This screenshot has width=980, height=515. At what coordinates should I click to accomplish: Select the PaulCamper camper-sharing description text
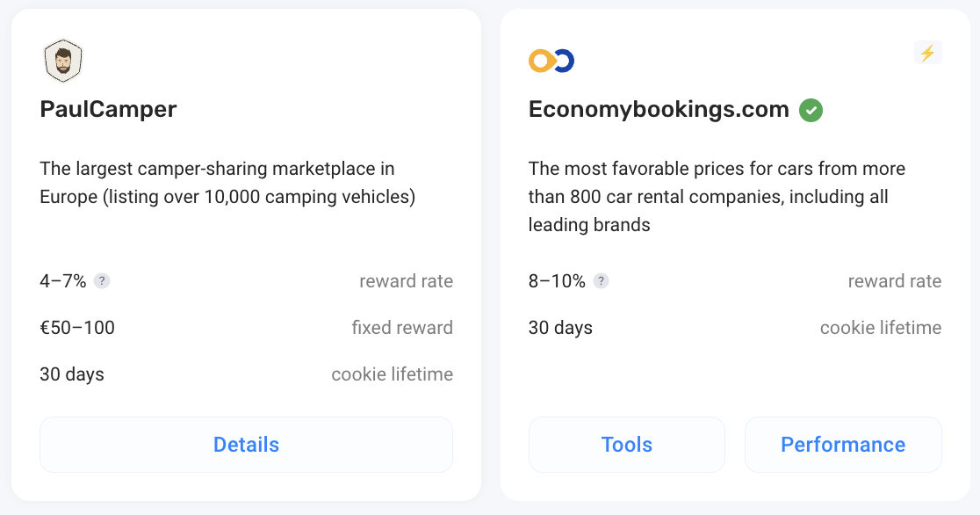click(x=227, y=183)
